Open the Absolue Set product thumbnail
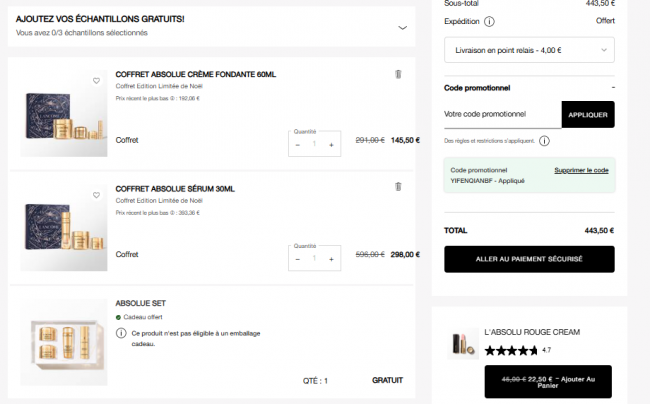 tap(65, 340)
